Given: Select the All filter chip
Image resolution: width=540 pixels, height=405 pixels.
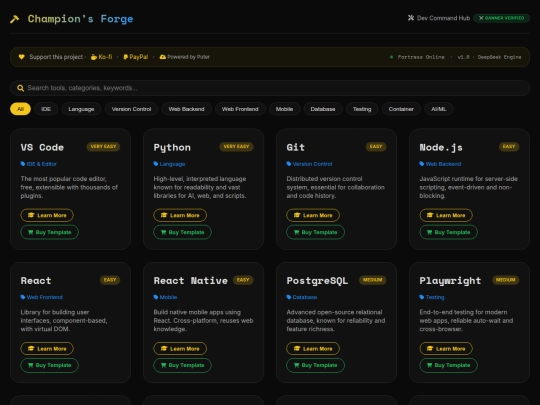Looking at the screenshot, I should pyautogui.click(x=20, y=109).
